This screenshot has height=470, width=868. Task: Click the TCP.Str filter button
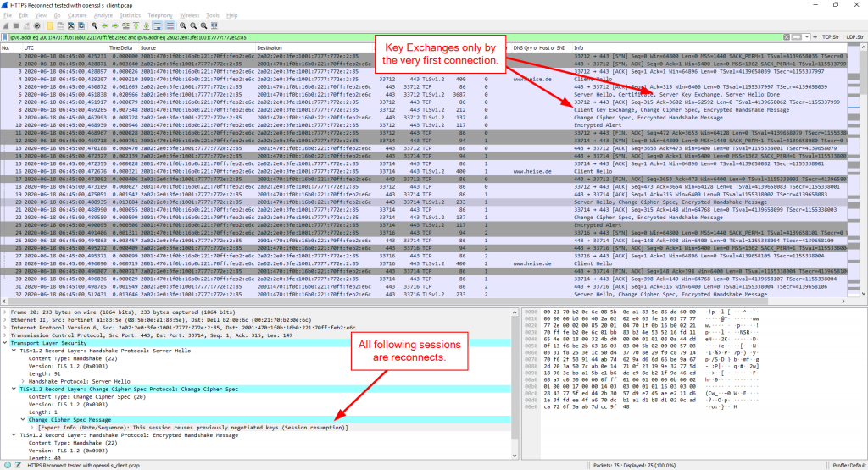pos(829,38)
